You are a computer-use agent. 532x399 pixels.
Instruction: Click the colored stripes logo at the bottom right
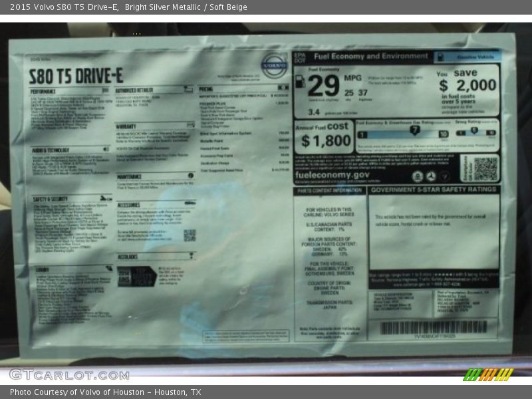pos(488,374)
